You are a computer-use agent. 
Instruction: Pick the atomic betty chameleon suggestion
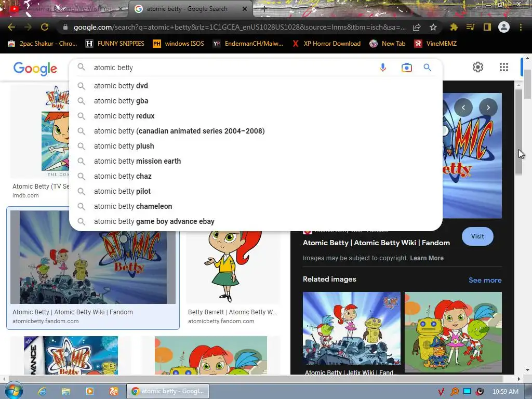click(256, 206)
